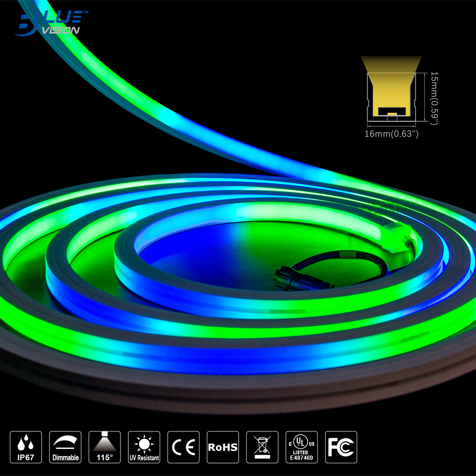Image resolution: width=476 pixels, height=476 pixels.
Task: Click the UL Listed E487469 badge
Action: 301,447
